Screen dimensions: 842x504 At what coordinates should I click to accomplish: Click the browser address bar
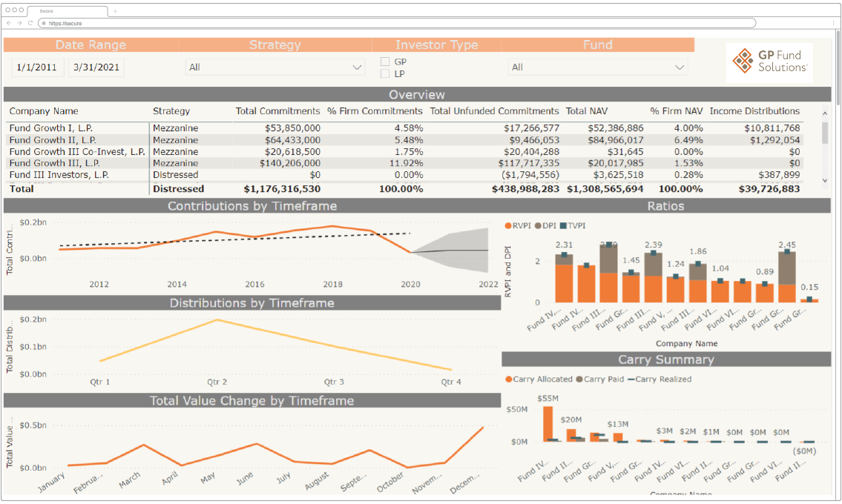click(x=398, y=23)
